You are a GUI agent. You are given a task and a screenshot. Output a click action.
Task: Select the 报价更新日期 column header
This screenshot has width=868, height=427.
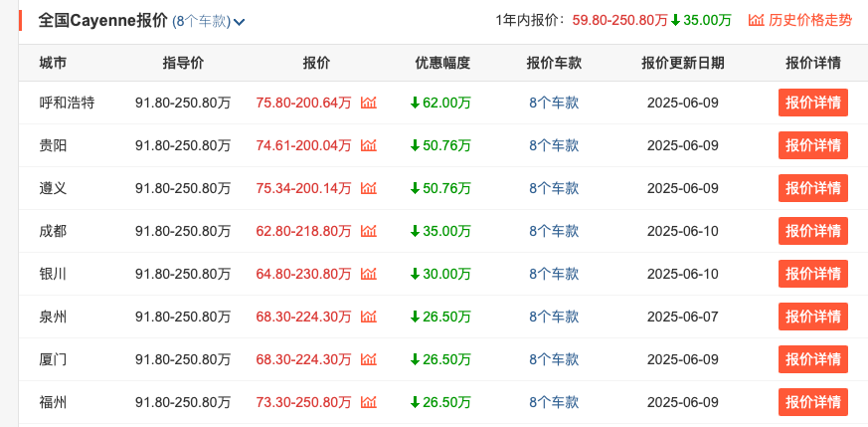[682, 63]
